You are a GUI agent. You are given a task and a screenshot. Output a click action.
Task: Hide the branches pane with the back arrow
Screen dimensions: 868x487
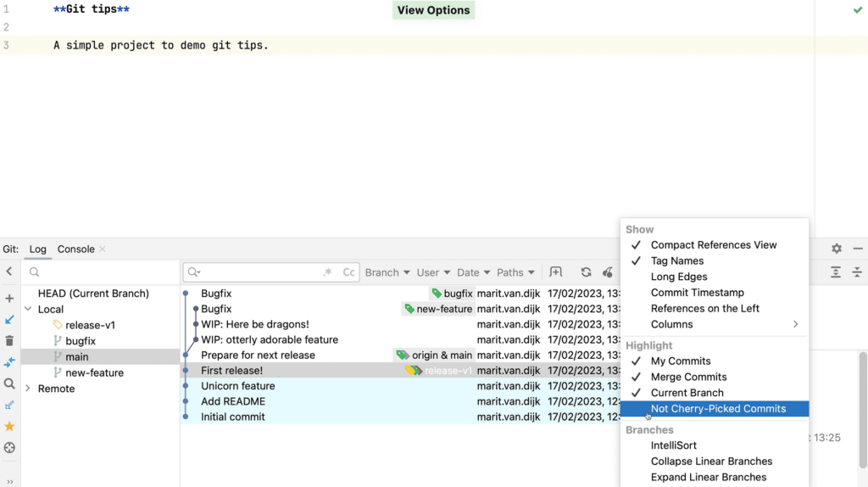point(8,271)
